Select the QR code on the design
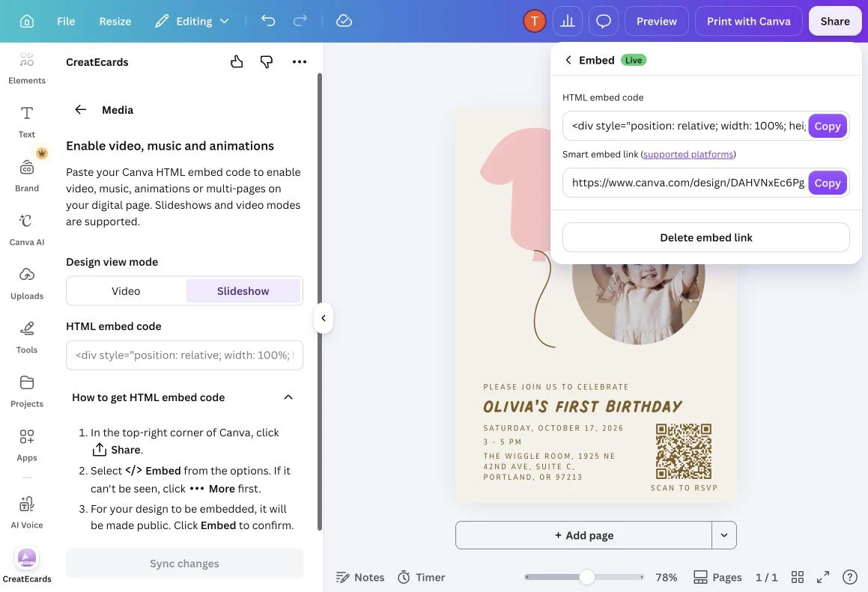 pos(684,451)
